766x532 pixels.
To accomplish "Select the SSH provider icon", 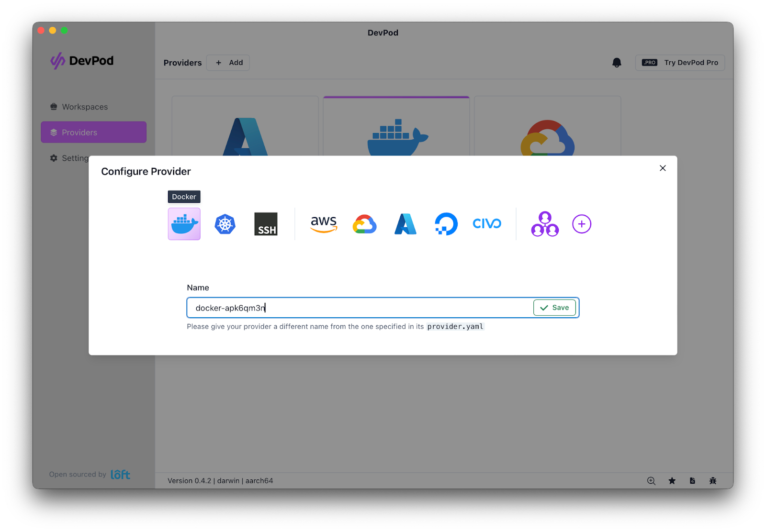I will tap(266, 224).
